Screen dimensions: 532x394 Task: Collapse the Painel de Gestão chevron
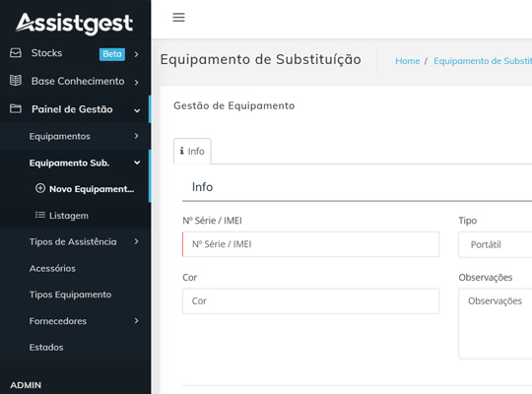click(137, 110)
